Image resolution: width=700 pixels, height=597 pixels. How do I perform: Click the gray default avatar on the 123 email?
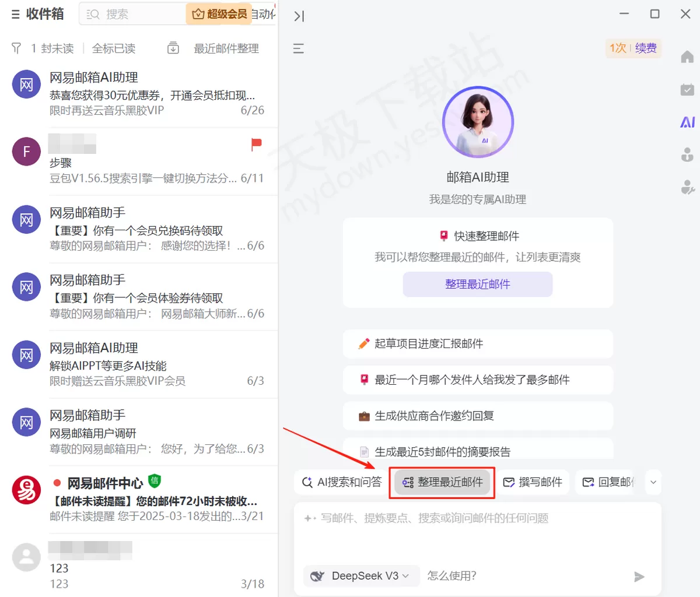pyautogui.click(x=26, y=557)
